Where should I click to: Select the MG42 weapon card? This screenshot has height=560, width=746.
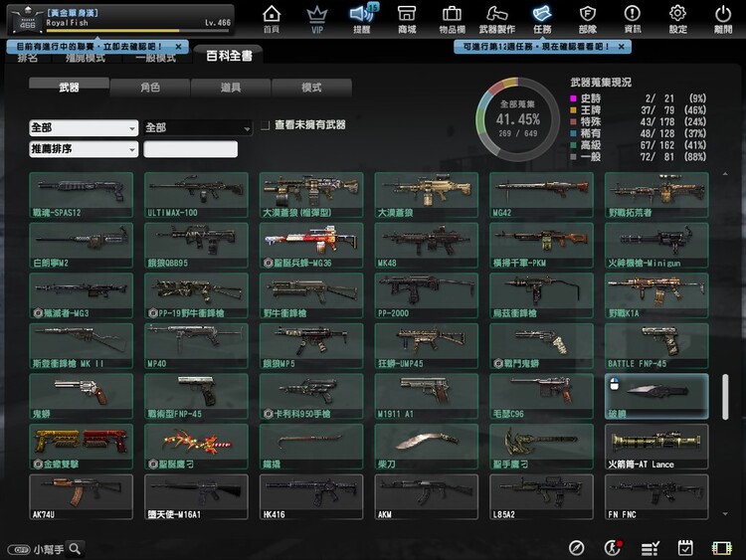pyautogui.click(x=541, y=195)
